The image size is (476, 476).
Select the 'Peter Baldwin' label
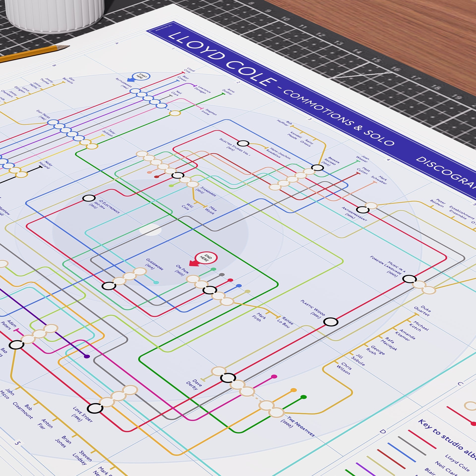[x=438, y=203]
